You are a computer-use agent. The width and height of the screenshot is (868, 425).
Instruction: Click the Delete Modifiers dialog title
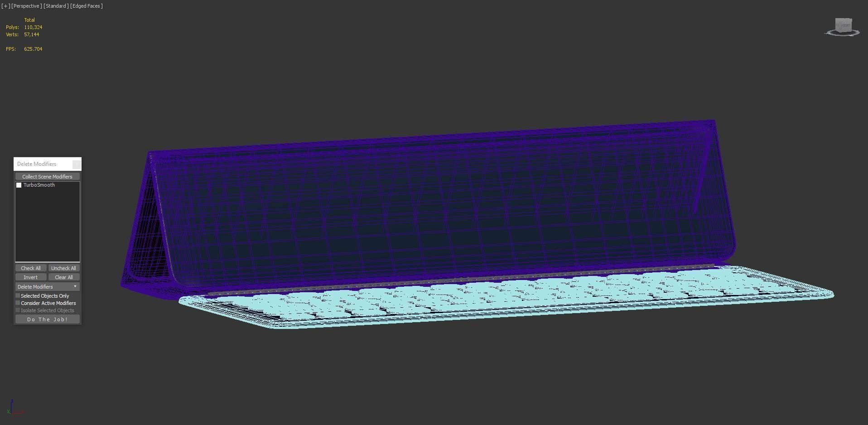pos(37,164)
